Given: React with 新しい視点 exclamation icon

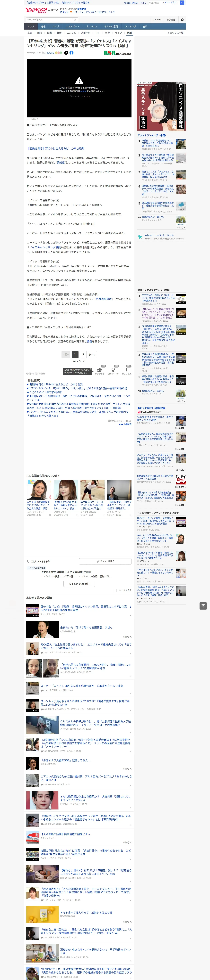Looking at the screenshot, I should click(x=127, y=370).
